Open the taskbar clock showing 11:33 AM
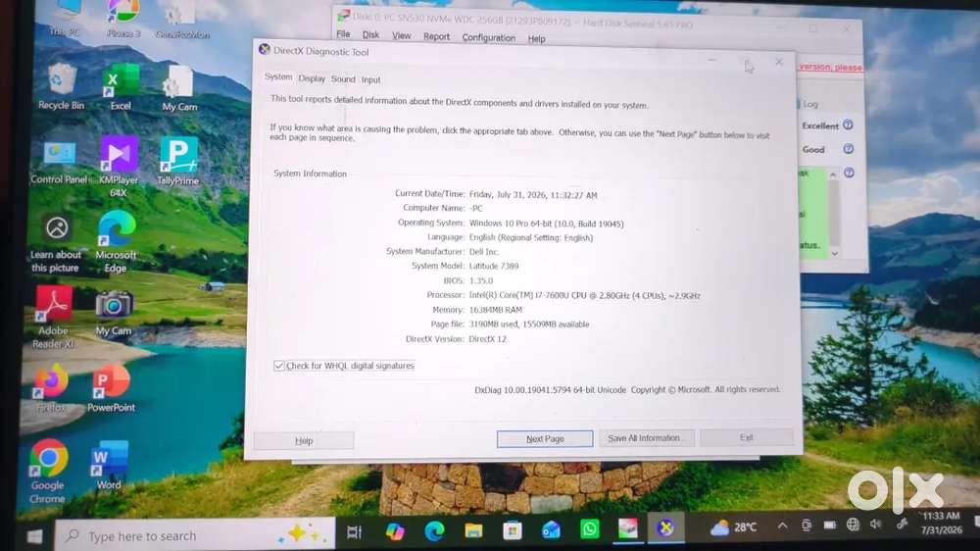980x551 pixels. coord(941,523)
